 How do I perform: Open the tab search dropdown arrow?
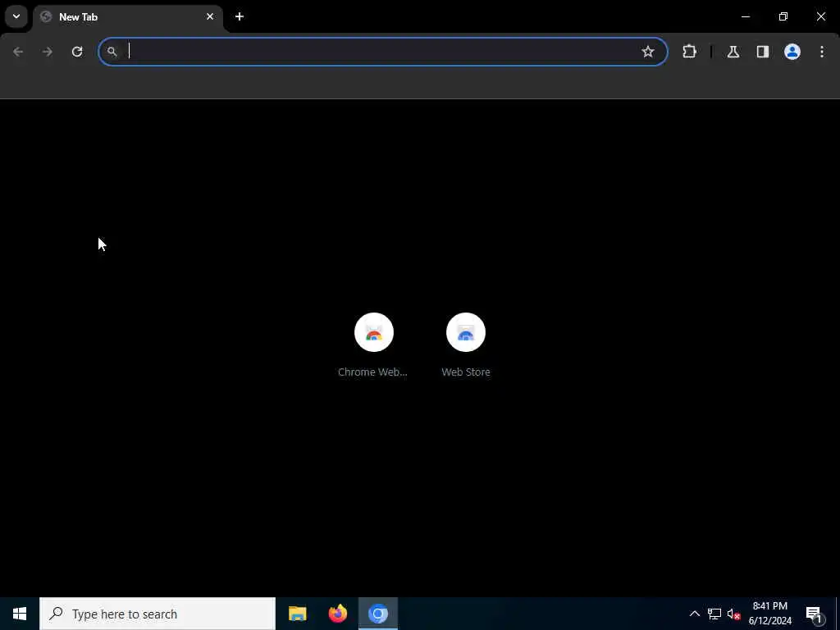16,16
